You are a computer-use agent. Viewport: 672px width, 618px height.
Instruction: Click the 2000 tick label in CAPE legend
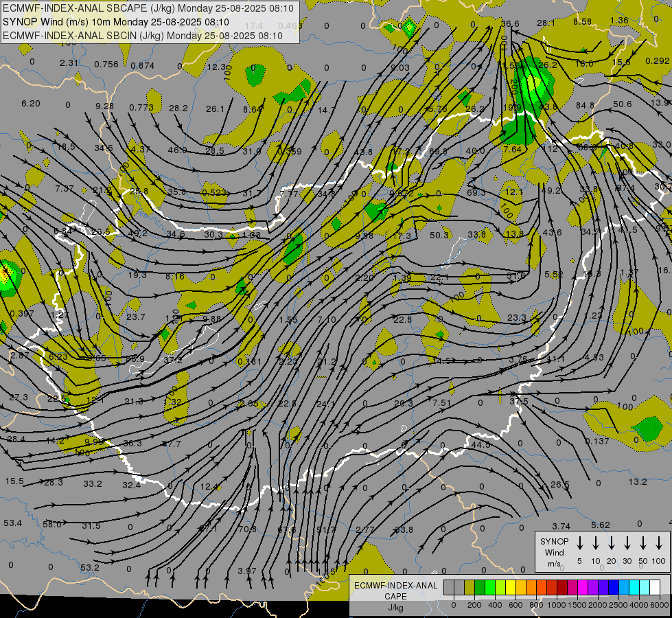point(598,605)
